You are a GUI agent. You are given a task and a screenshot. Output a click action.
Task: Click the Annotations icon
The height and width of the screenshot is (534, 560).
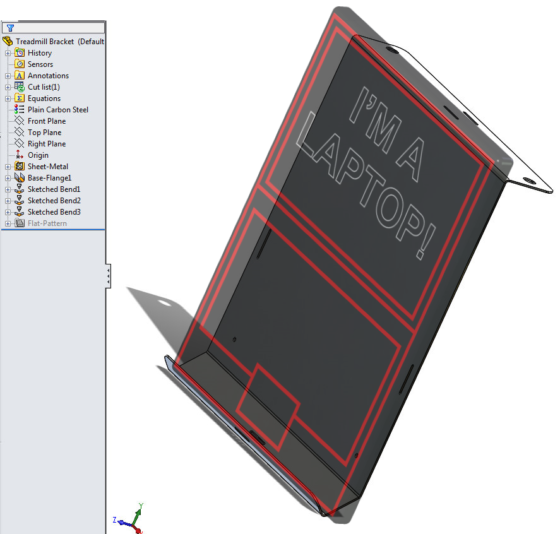pyautogui.click(x=19, y=75)
